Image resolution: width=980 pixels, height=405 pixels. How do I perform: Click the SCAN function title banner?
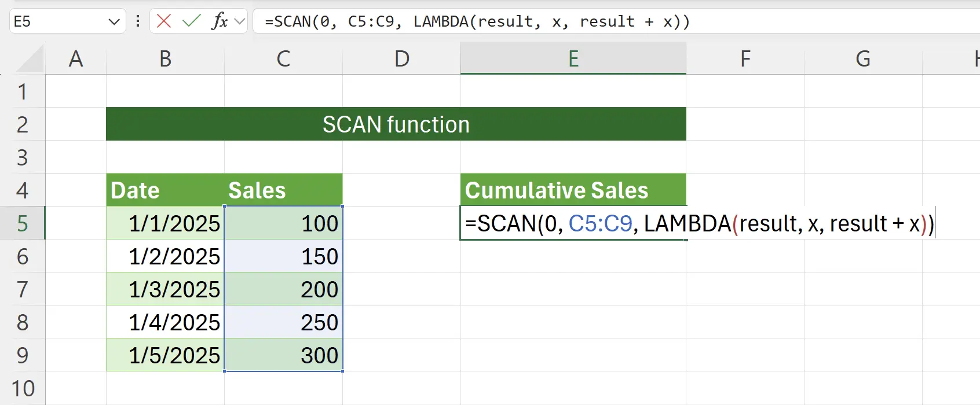[x=396, y=124]
